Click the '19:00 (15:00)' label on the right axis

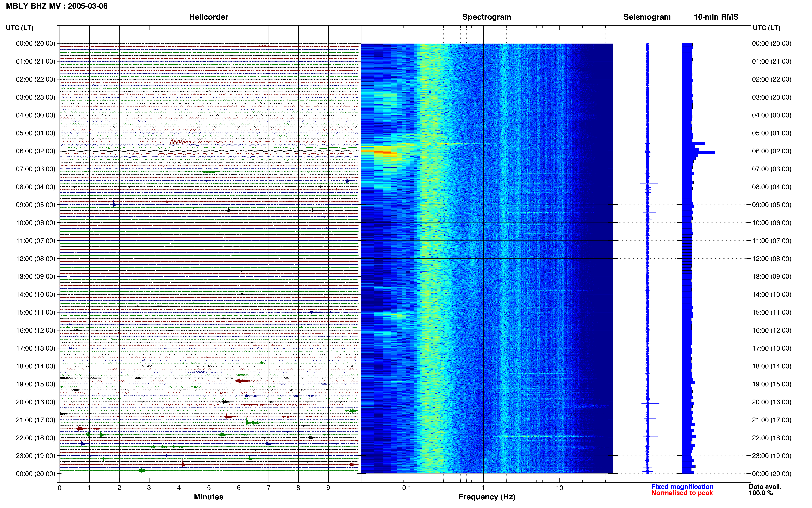point(772,384)
